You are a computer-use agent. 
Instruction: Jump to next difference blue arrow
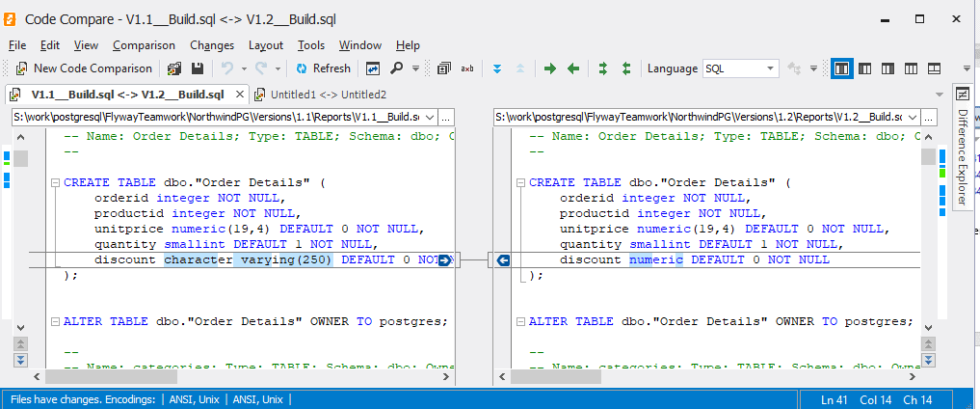click(497, 68)
